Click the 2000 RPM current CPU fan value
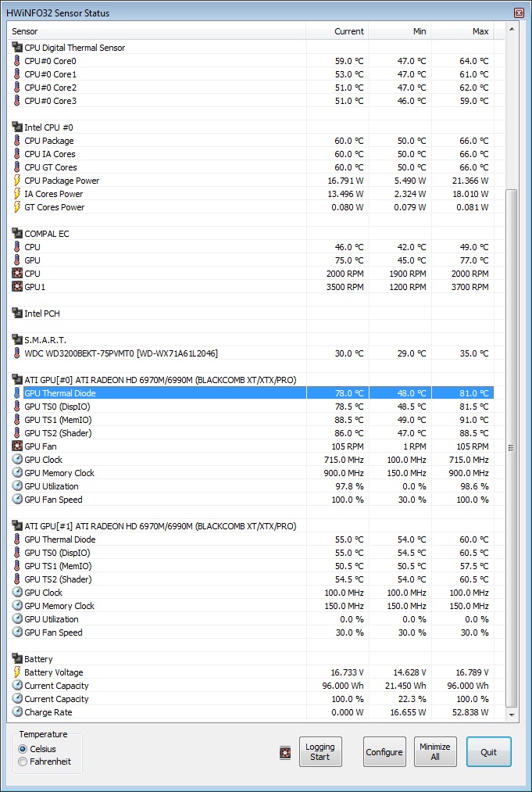Screen dimensions: 532x792 (x=345, y=274)
